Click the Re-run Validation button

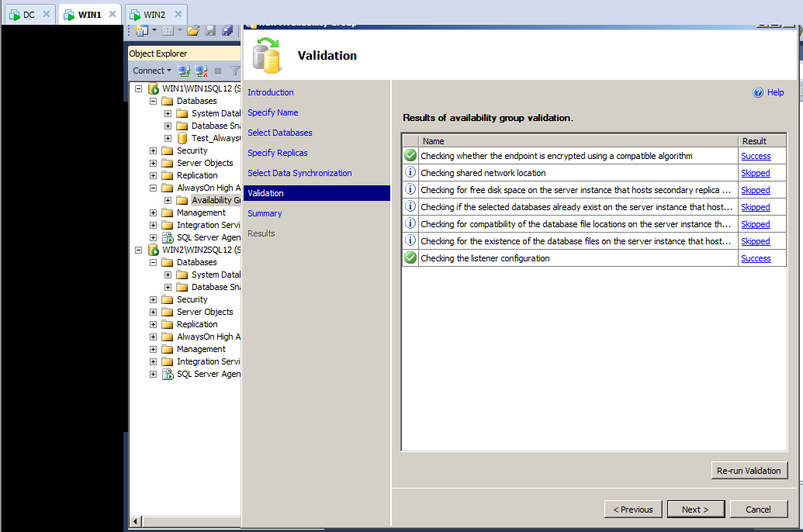(749, 470)
